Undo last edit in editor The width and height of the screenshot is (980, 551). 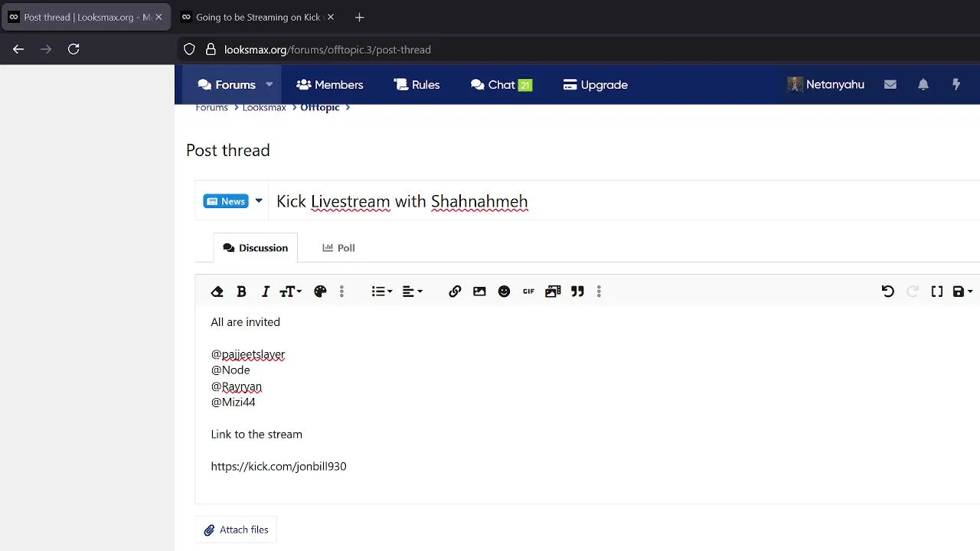coord(887,292)
